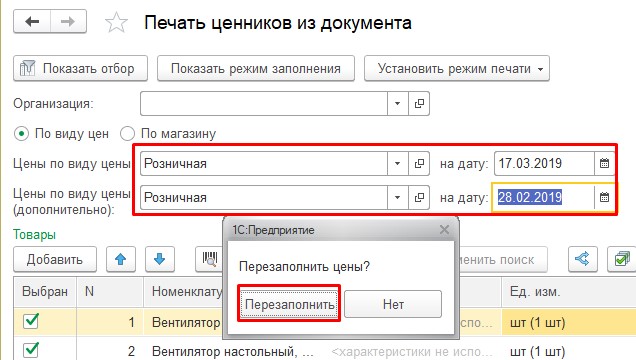This screenshot has height=360, width=636.
Task: Close the 1С:Предприятие dialog
Action: (444, 230)
